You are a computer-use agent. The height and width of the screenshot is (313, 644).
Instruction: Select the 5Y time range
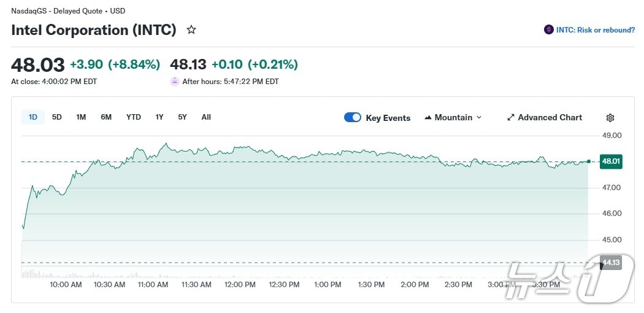coord(182,117)
